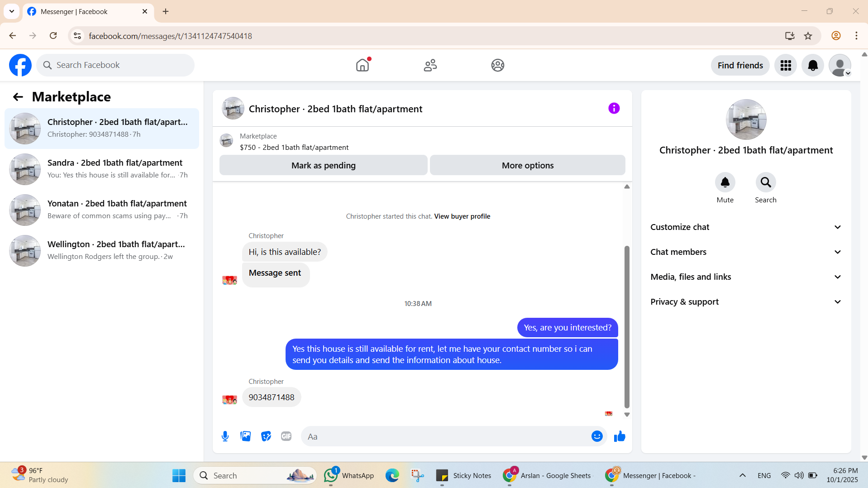Switch to the Messenger | Facebook tab

click(89, 12)
